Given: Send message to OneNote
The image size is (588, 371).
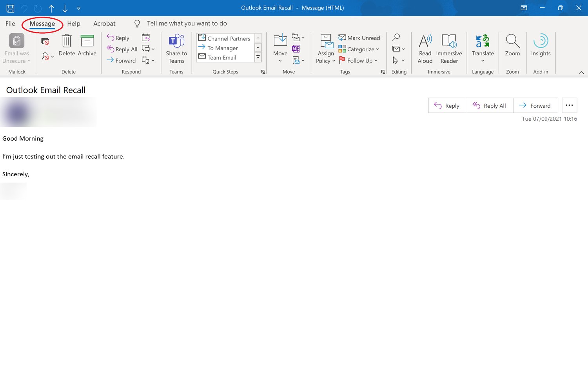Looking at the screenshot, I should pos(296,49).
